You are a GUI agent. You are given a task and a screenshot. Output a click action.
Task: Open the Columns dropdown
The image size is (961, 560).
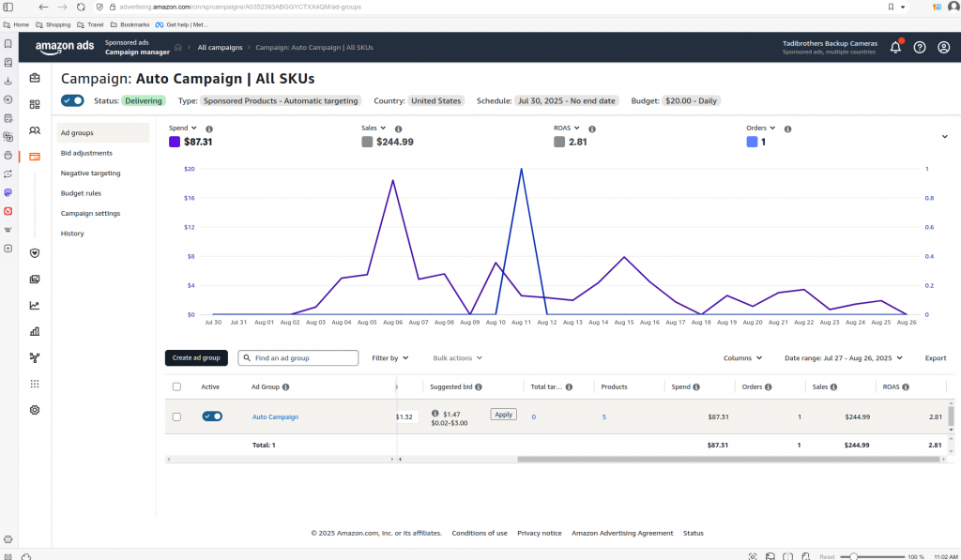click(742, 357)
